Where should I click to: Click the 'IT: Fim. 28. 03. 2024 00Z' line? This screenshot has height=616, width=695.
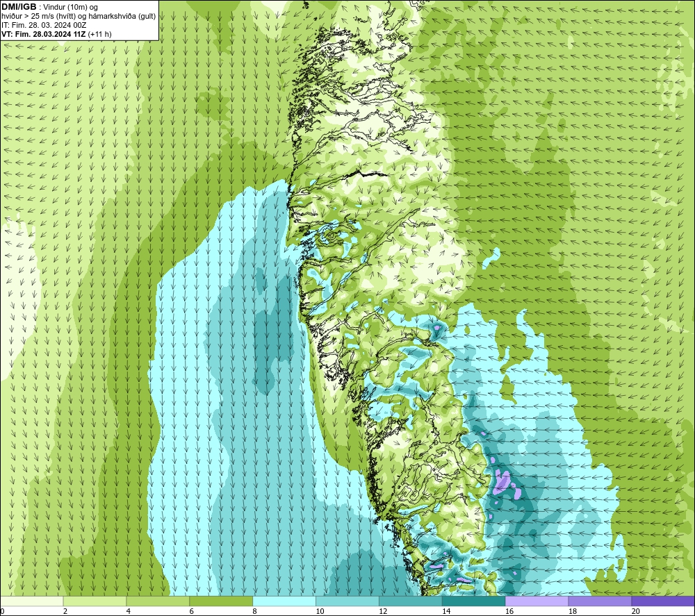[x=44, y=25]
